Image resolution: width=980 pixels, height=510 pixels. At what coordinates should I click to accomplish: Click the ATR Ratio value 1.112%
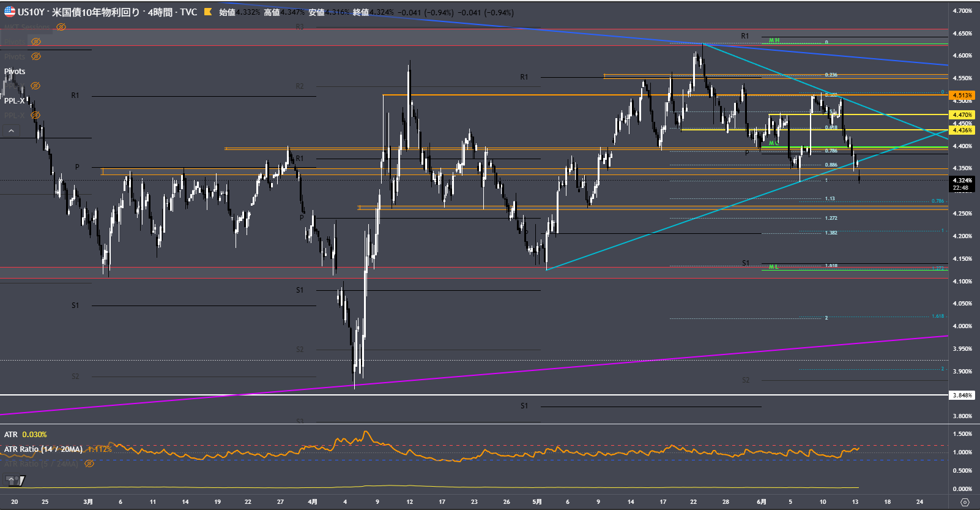[100, 449]
